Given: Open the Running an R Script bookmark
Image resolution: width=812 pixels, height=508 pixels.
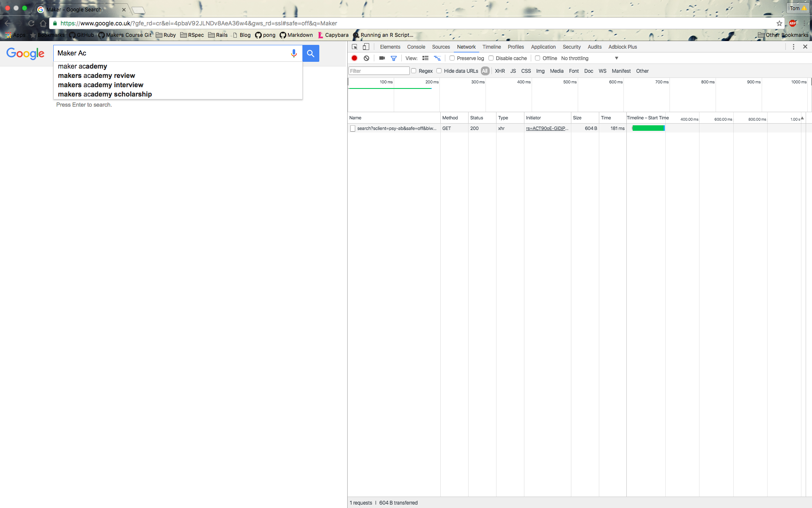Looking at the screenshot, I should point(383,35).
